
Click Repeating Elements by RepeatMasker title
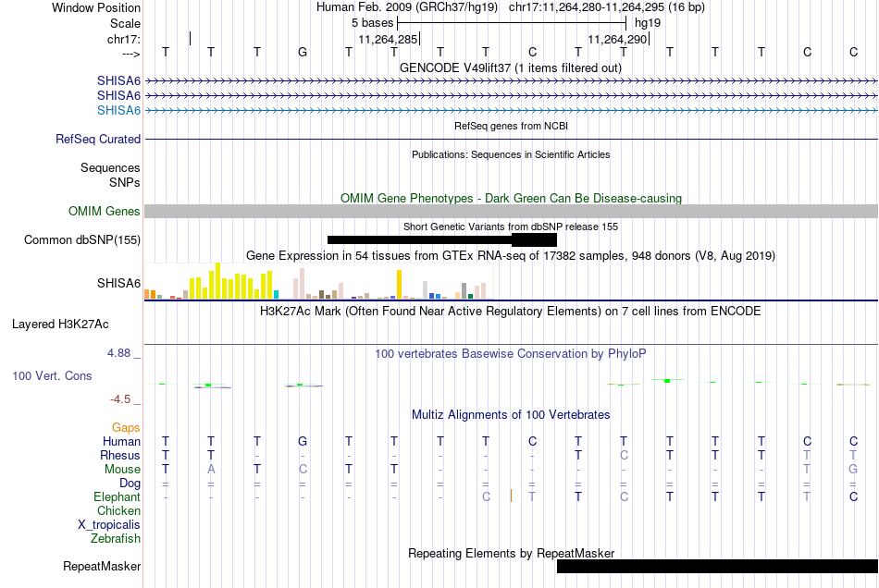tap(511, 553)
